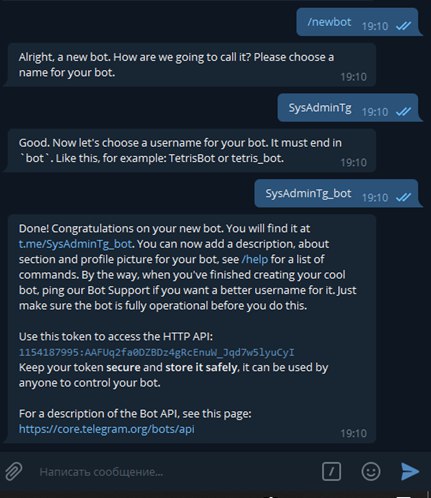Open the bot commands slash icon
The image size is (431, 498).
click(331, 471)
